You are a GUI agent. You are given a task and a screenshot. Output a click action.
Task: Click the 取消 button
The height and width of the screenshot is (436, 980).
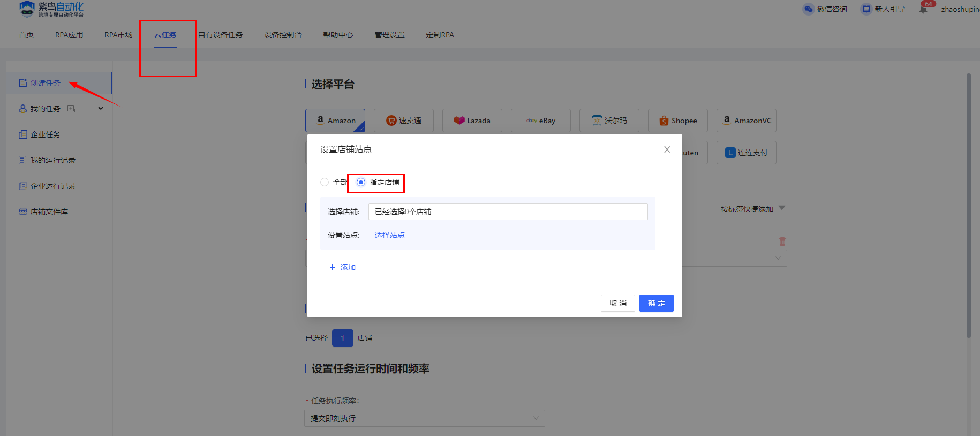click(x=618, y=303)
